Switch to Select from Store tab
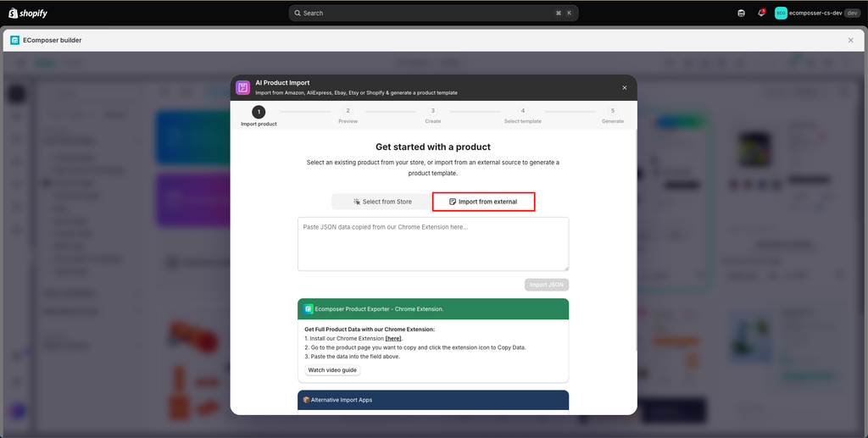 pyautogui.click(x=382, y=202)
